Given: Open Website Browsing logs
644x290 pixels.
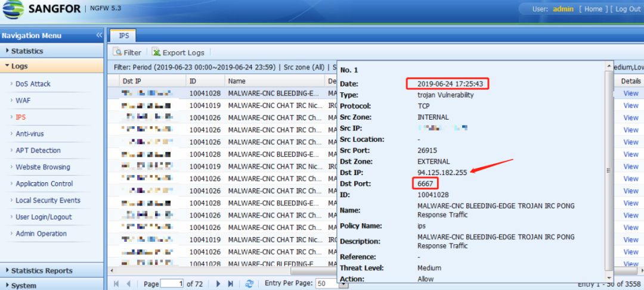Looking at the screenshot, I should 43,167.
